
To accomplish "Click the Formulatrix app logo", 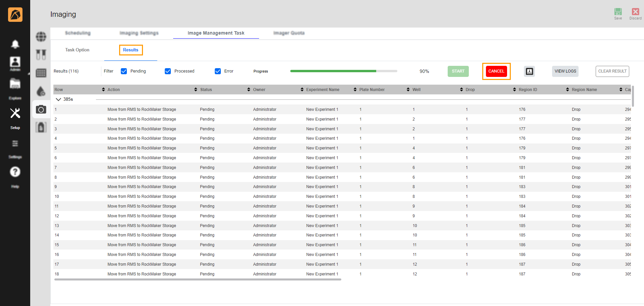I will point(15,14).
